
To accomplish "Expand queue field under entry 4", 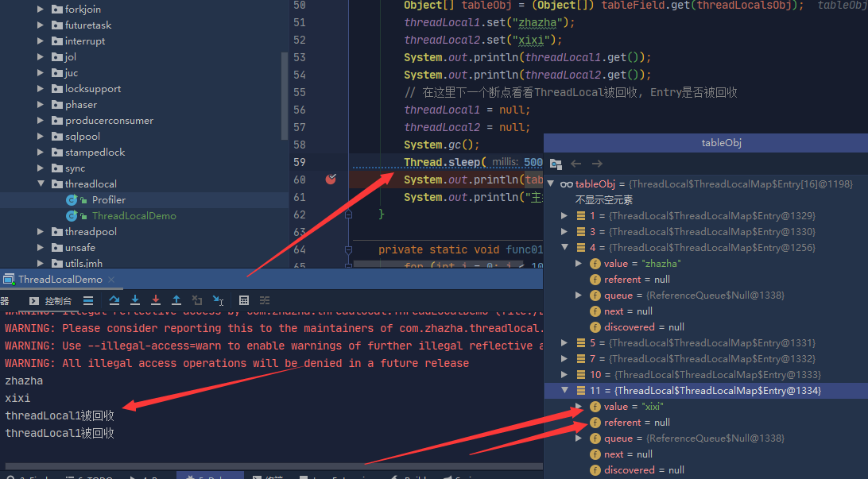I will [579, 296].
